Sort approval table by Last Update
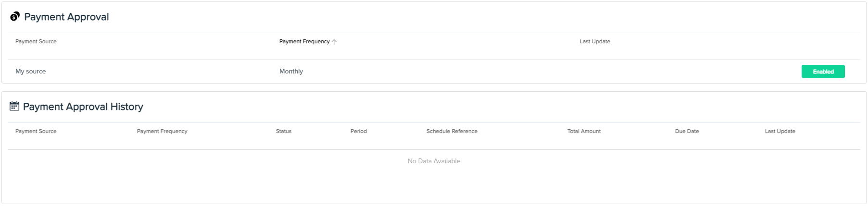868x206 pixels. click(595, 42)
